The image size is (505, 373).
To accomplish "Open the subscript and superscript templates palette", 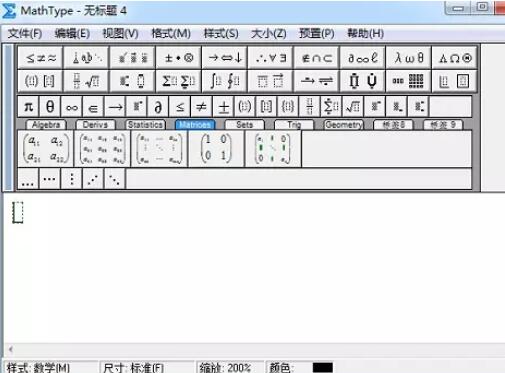I will [x=132, y=81].
